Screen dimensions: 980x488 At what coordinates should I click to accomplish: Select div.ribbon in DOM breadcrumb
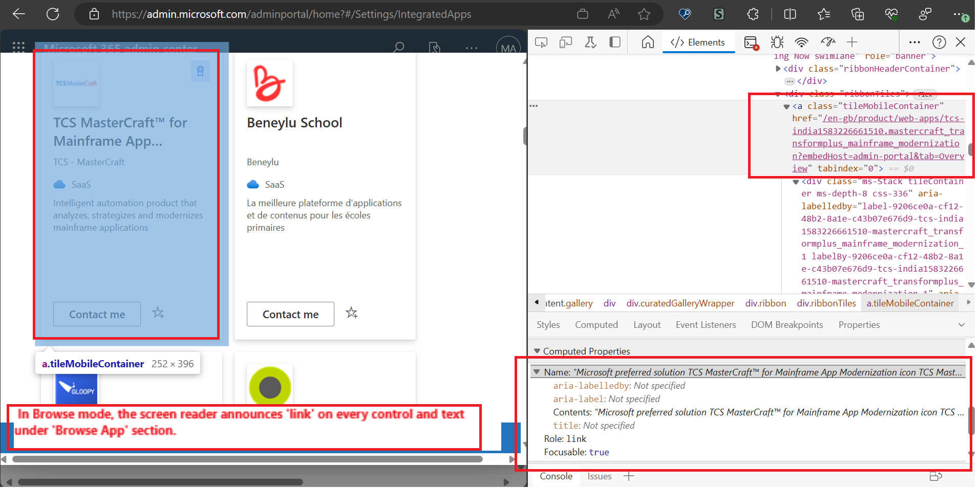coord(765,303)
